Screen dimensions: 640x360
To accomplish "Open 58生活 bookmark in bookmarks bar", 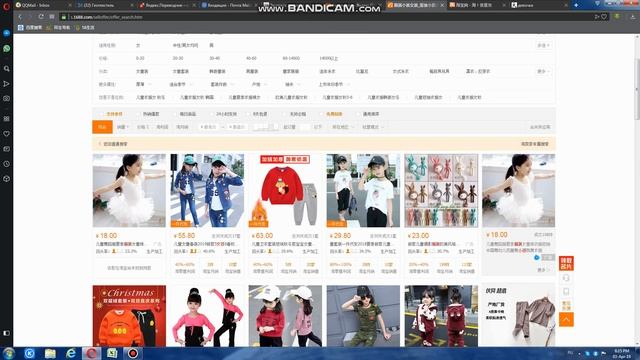I will (85, 28).
